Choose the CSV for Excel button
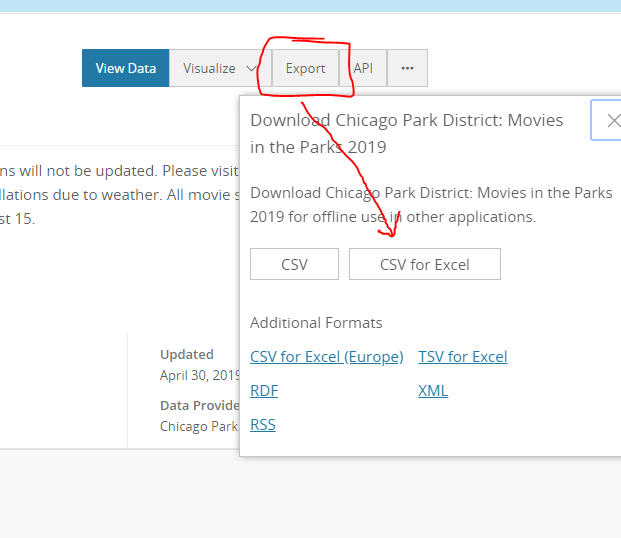The width and height of the screenshot is (621, 538). (424, 265)
